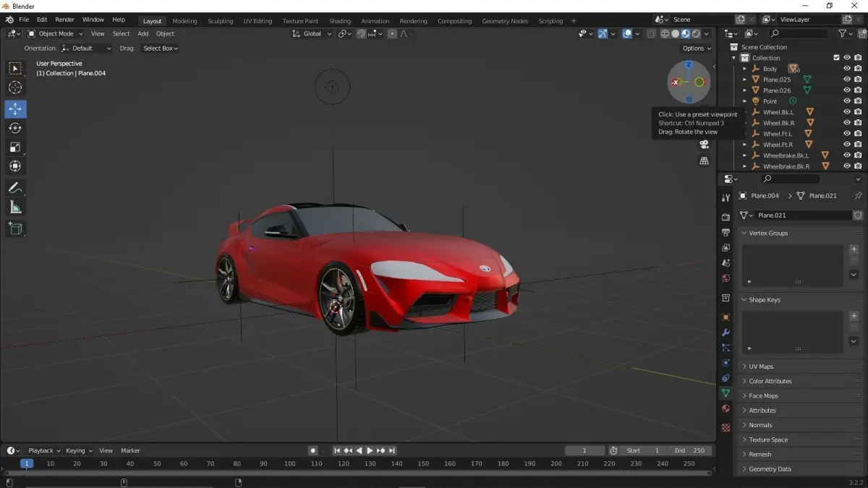Image resolution: width=868 pixels, height=488 pixels.
Task: Click the Z axis on navigation gizmo
Action: click(689, 65)
